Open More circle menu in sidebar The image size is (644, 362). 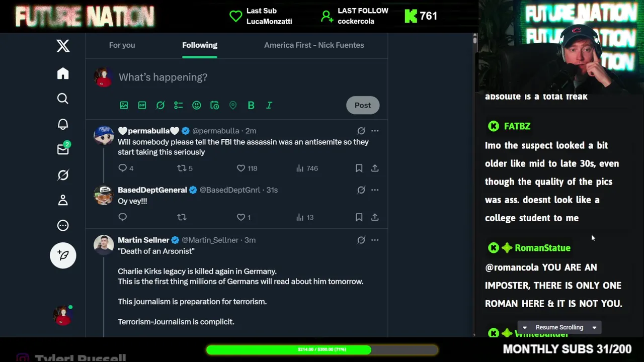coord(63,225)
